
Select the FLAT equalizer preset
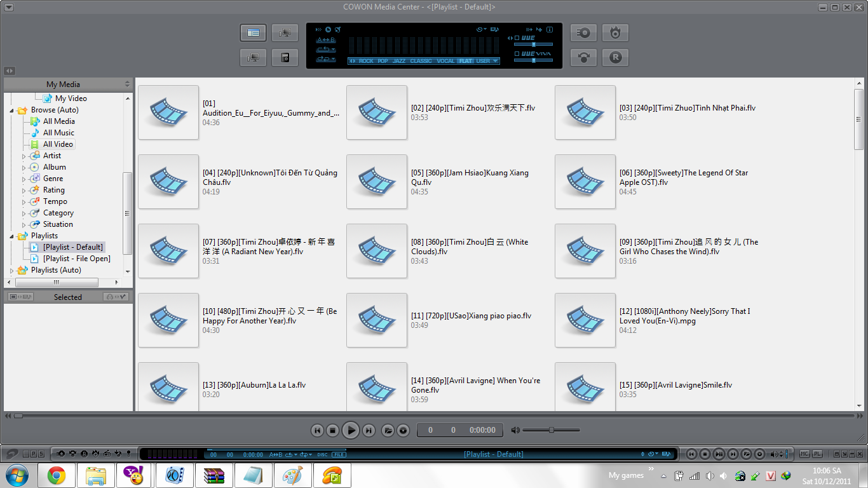(x=466, y=61)
